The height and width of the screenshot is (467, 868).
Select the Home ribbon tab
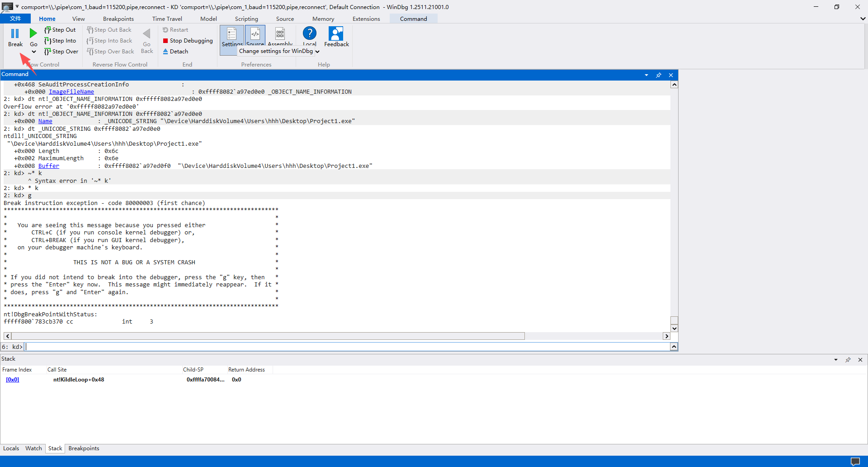tap(47, 19)
